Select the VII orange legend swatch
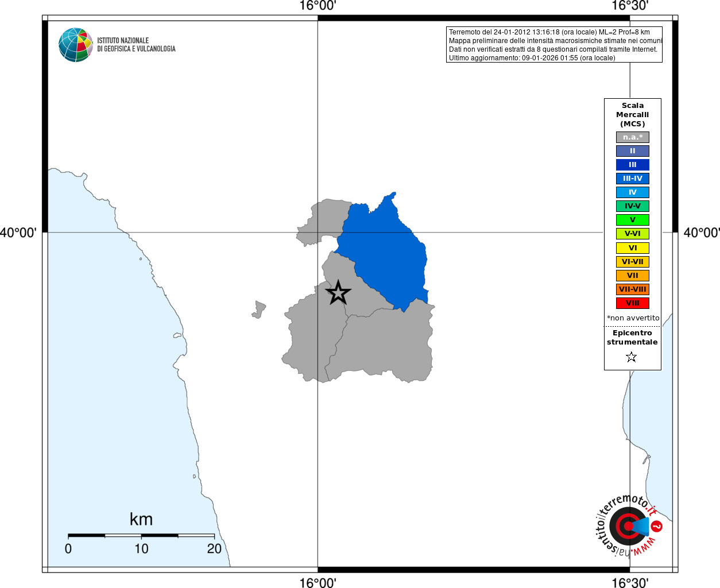This screenshot has height=588, width=720. [x=633, y=276]
